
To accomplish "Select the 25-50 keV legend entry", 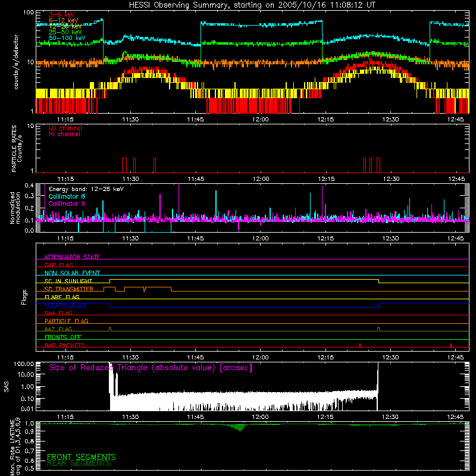I will [x=65, y=32].
